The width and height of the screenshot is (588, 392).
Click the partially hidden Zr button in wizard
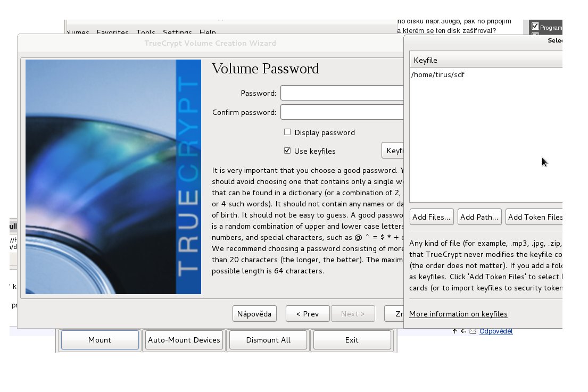click(394, 314)
